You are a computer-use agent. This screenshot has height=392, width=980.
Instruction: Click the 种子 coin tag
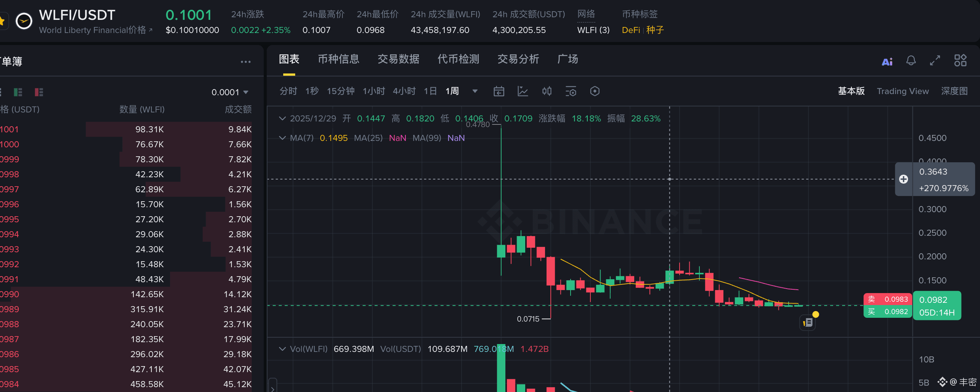(655, 30)
